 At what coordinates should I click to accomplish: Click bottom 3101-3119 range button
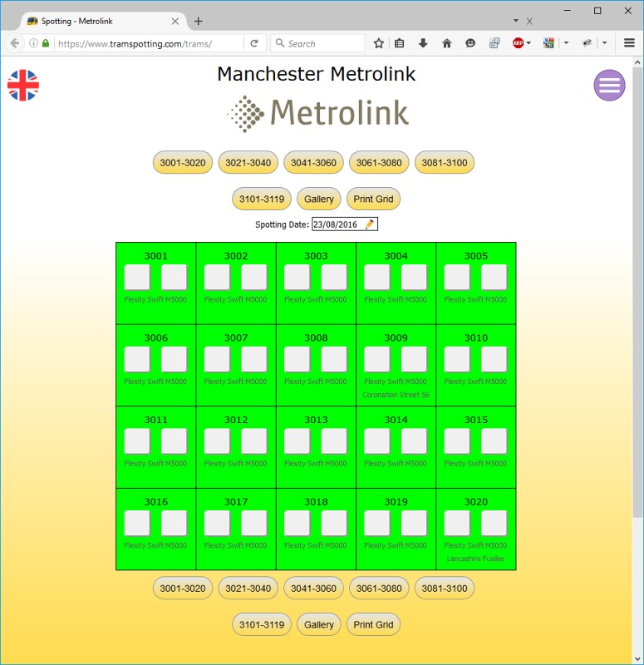tap(262, 625)
